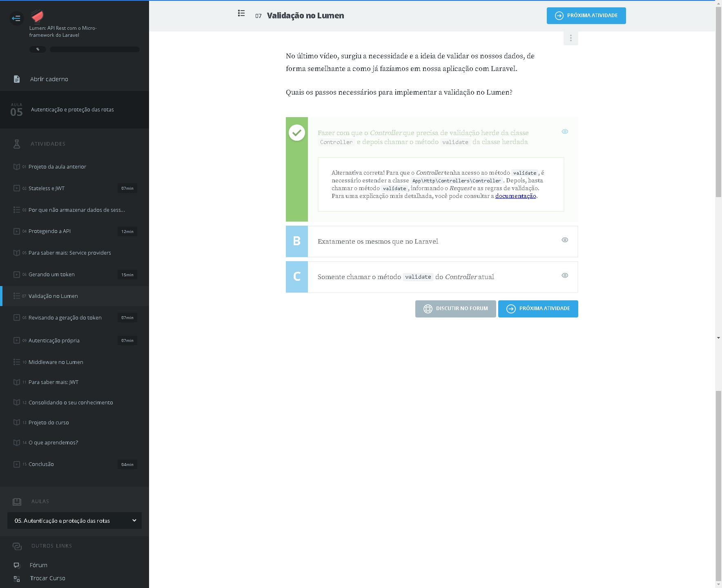This screenshot has width=722, height=588.
Task: Toggle eye icon on answer option C
Action: (x=565, y=275)
